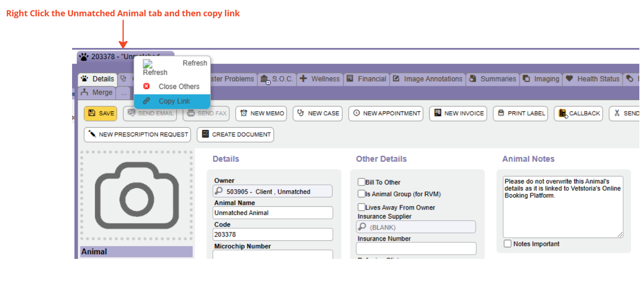
Task: Switch to the Details tab
Action: (97, 79)
